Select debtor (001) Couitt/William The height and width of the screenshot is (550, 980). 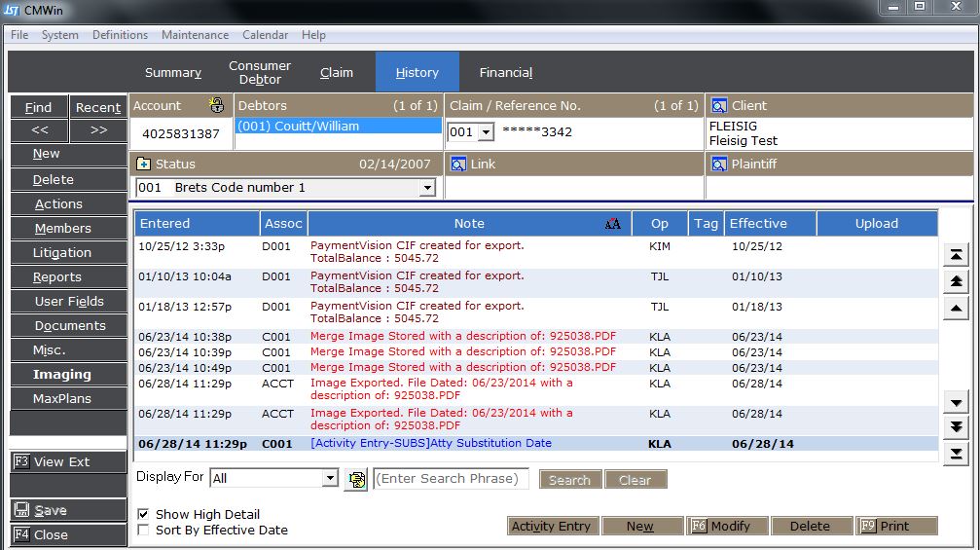[338, 126]
